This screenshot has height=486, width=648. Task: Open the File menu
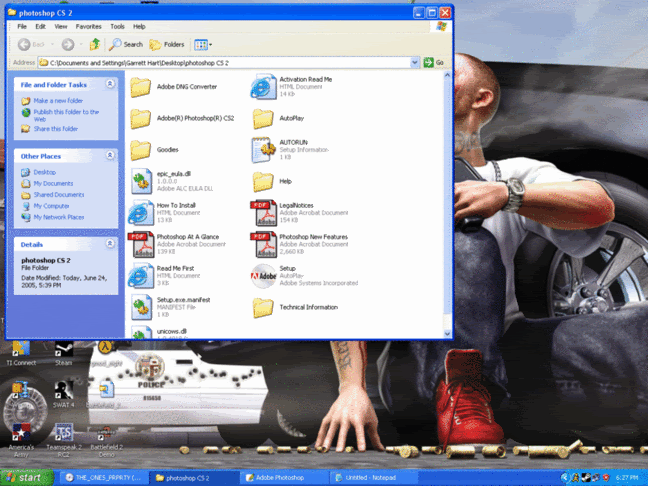(x=22, y=26)
